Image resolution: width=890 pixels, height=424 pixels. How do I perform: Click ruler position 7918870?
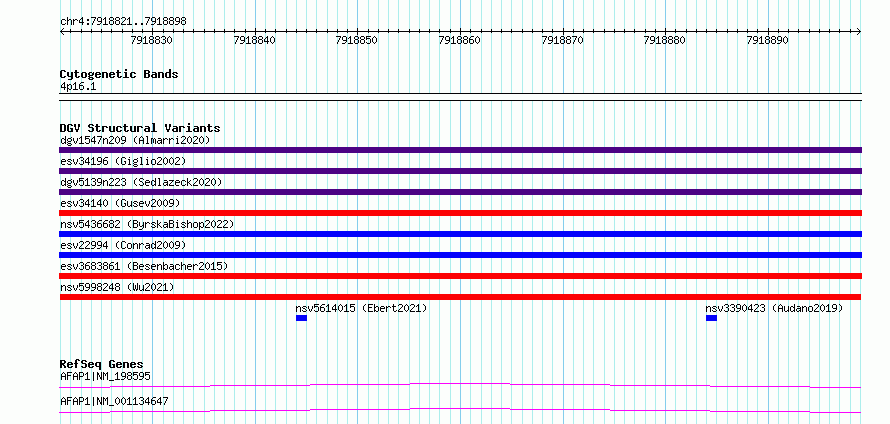(x=562, y=40)
